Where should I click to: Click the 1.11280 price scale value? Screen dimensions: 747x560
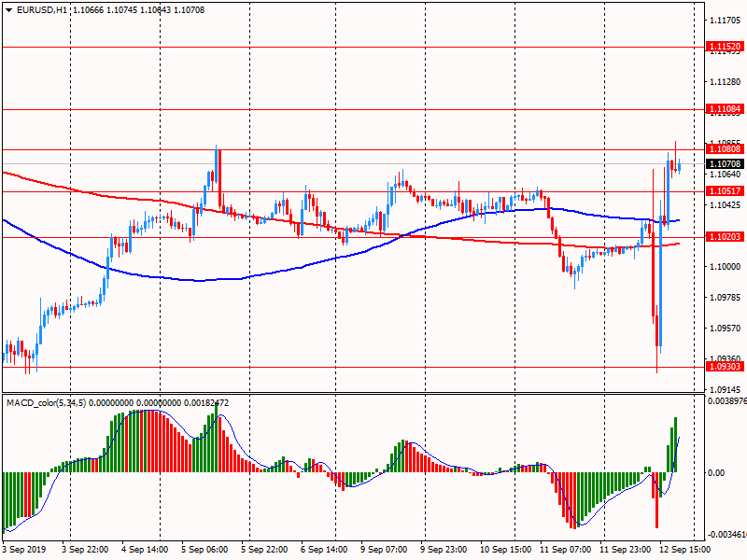(726, 82)
